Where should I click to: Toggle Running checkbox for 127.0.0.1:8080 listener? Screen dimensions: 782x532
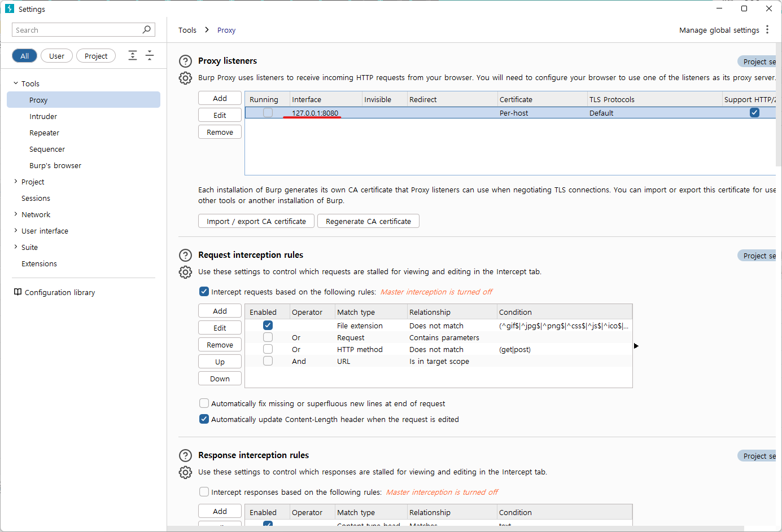(x=268, y=113)
